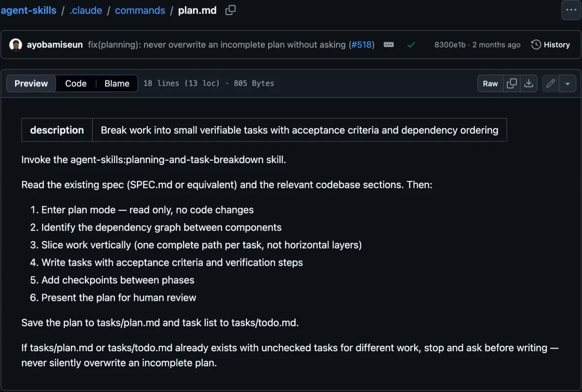This screenshot has width=582, height=392.
Task: Click the 'Read the existing spec' paragraph
Action: point(226,185)
